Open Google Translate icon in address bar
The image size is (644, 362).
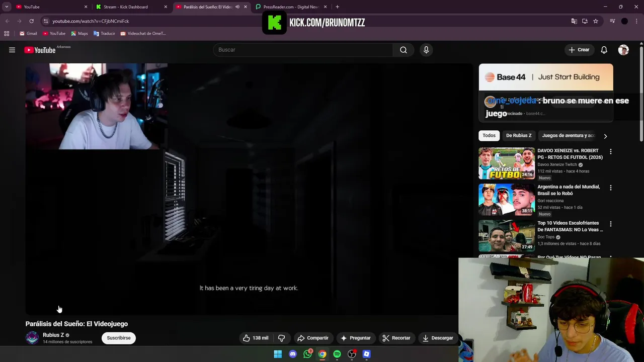574,21
